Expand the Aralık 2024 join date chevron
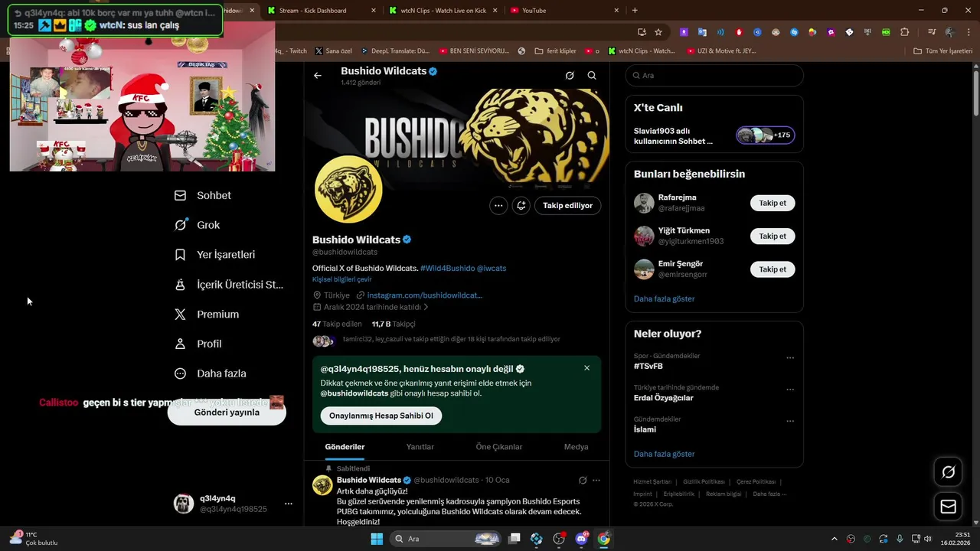 click(426, 307)
